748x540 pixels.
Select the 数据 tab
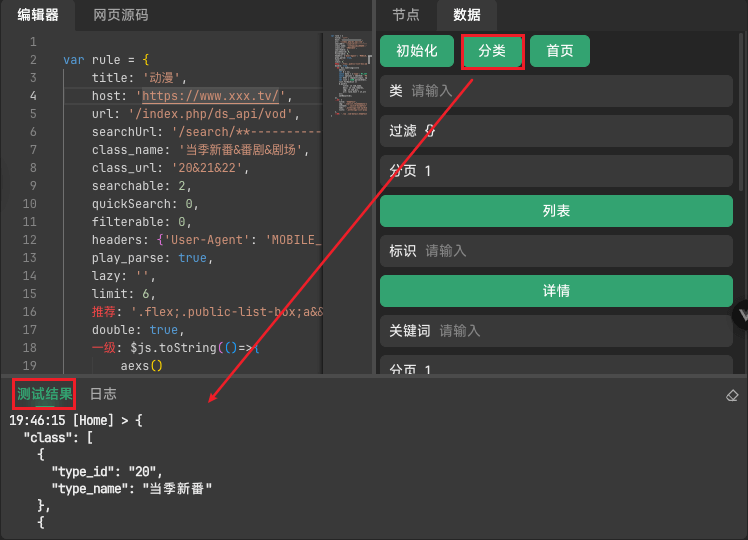point(466,15)
